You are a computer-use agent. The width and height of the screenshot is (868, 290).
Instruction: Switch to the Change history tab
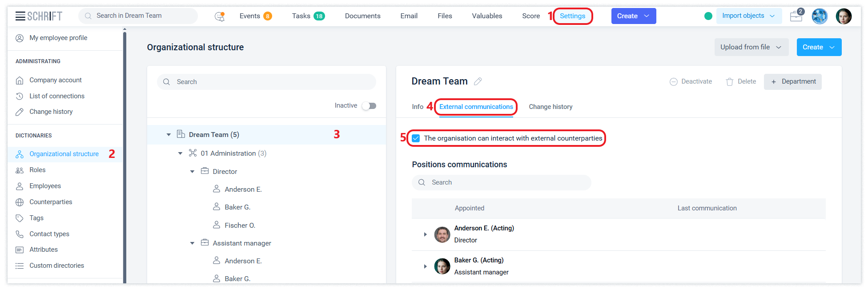(x=550, y=107)
